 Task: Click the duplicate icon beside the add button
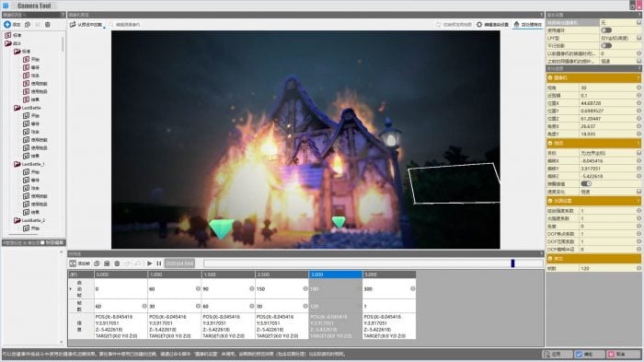(28, 25)
